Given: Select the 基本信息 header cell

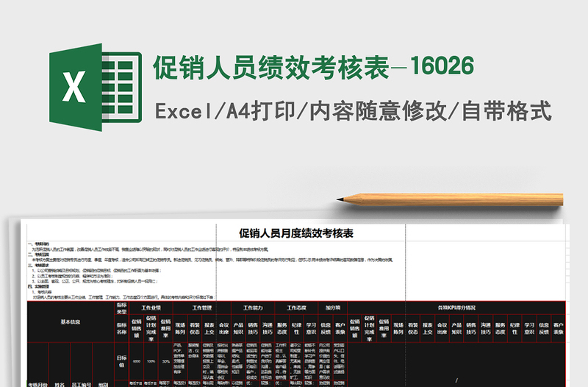Looking at the screenshot, I should (71, 322).
